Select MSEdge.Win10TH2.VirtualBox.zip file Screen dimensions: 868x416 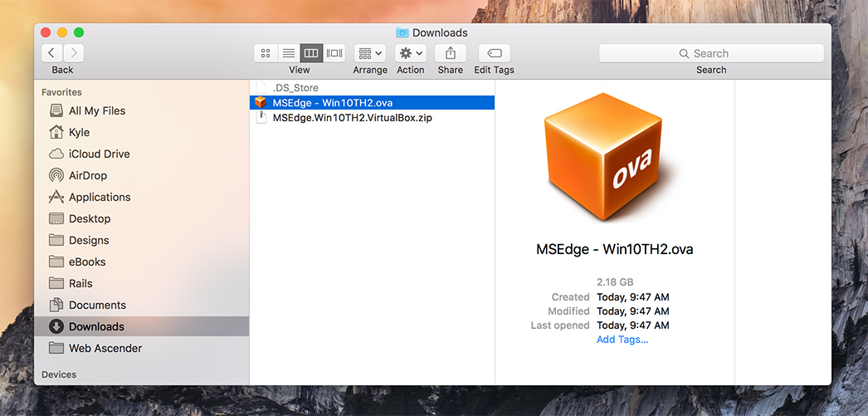coord(372,118)
